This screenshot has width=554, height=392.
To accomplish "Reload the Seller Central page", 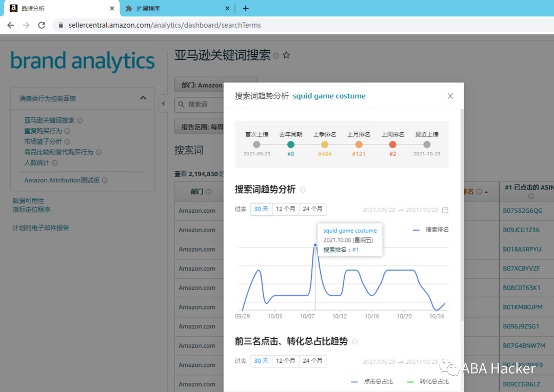I will click(42, 25).
